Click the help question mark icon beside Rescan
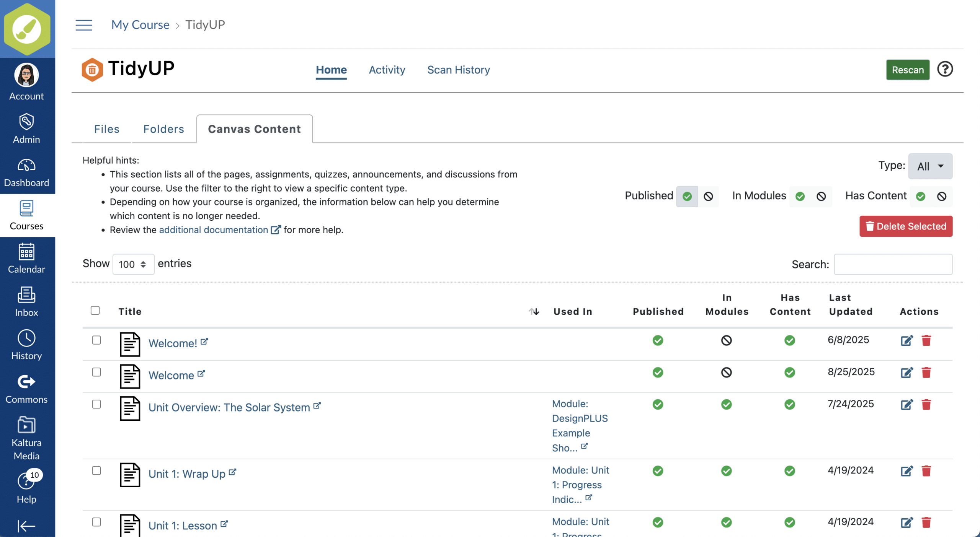The image size is (980, 537). click(944, 70)
